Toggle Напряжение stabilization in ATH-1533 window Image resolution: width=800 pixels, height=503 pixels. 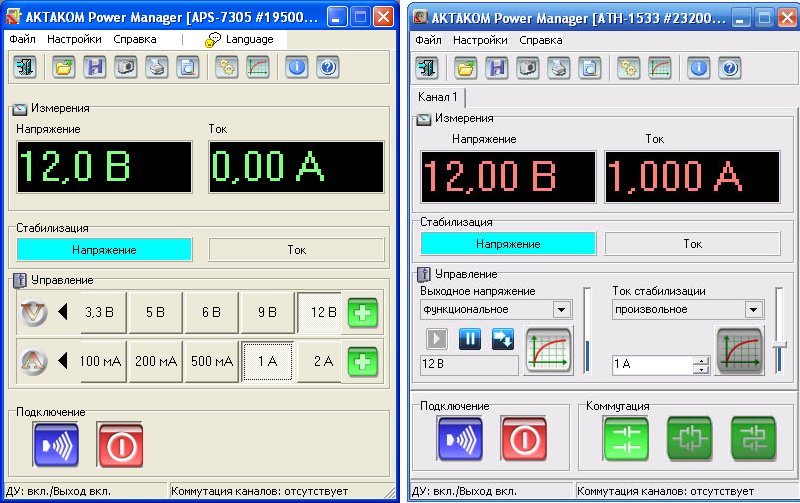tap(508, 244)
